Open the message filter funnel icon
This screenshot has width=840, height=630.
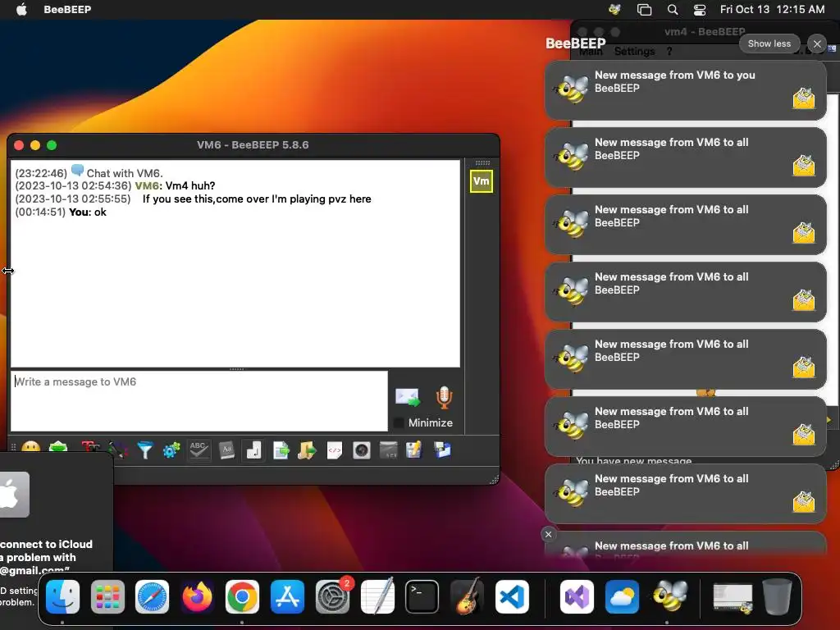(144, 450)
